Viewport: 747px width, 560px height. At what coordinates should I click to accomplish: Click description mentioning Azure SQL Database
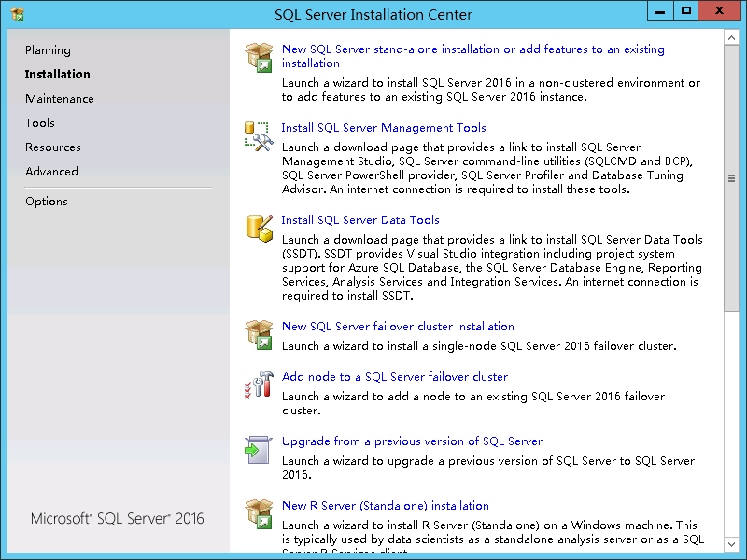(492, 268)
